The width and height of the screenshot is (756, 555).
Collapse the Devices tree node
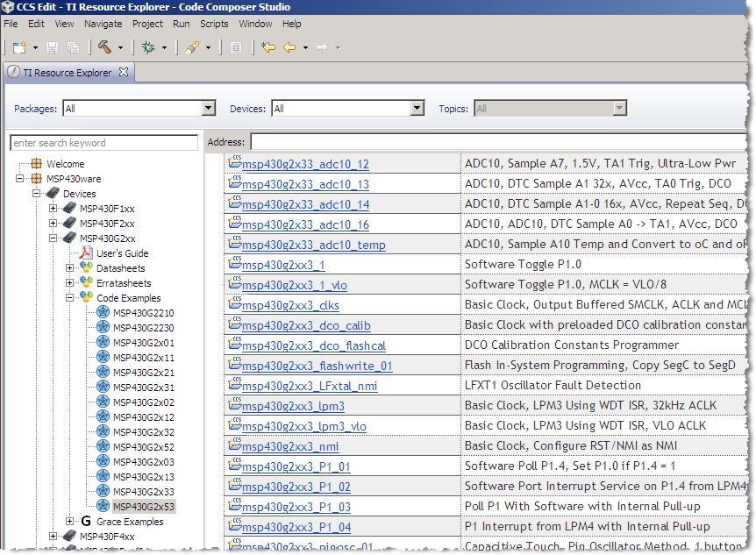coord(36,194)
